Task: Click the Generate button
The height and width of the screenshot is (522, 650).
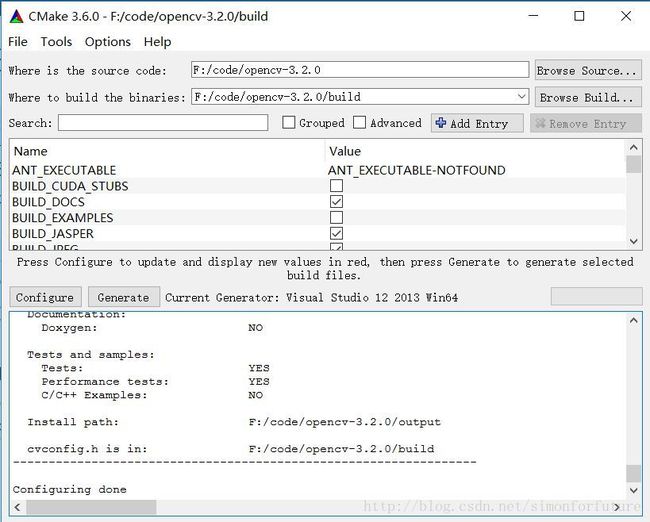Action: pyautogui.click(x=124, y=297)
